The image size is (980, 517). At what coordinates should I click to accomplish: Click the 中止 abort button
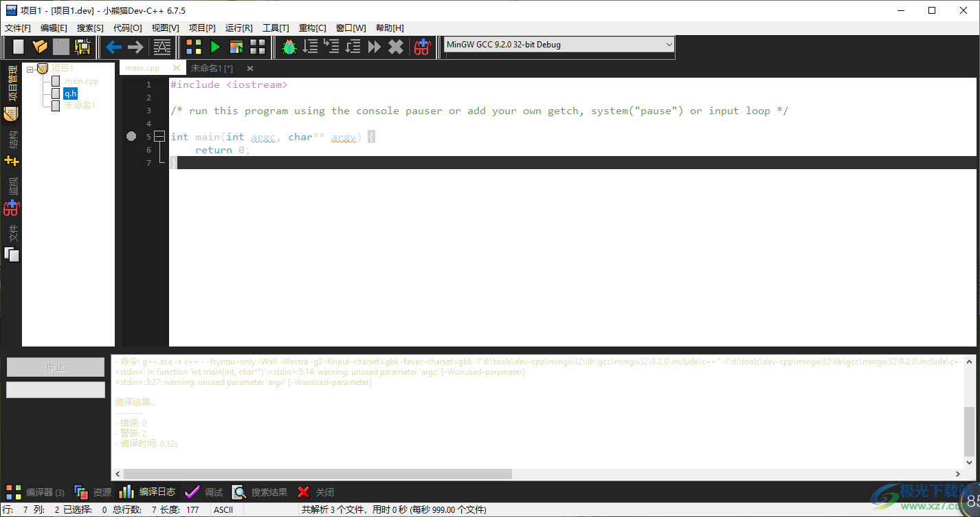[56, 367]
